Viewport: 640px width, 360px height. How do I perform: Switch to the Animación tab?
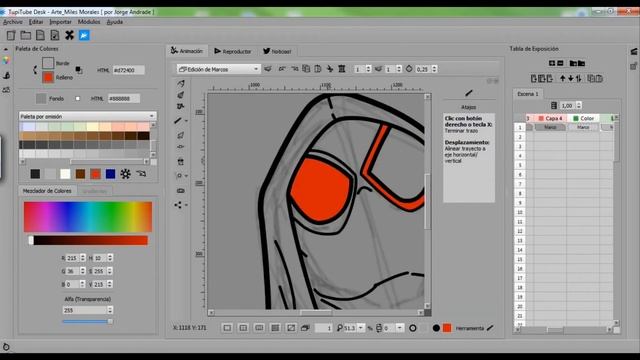click(x=187, y=51)
